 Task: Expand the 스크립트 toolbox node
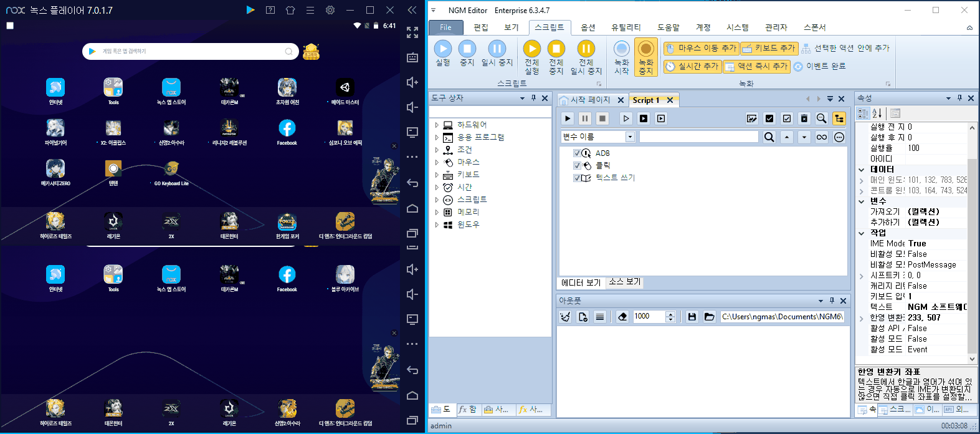(x=437, y=200)
